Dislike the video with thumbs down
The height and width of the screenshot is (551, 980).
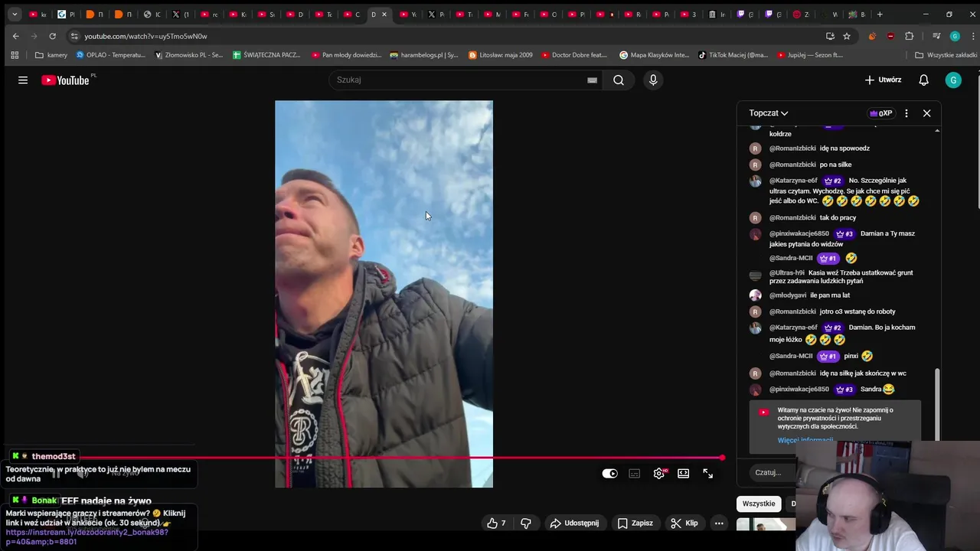[526, 523]
